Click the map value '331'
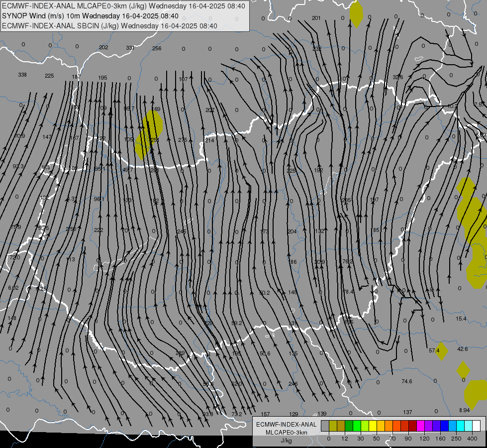The height and width of the screenshot is (448, 487). pos(130,48)
